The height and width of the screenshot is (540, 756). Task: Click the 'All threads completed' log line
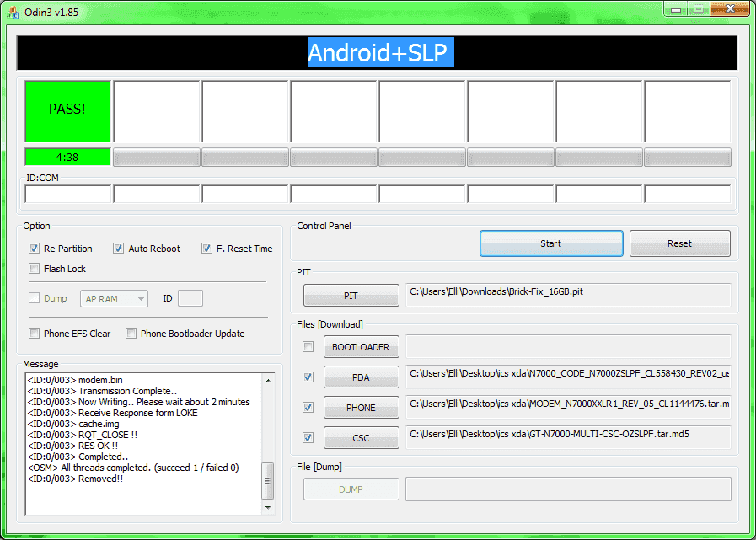tap(133, 468)
